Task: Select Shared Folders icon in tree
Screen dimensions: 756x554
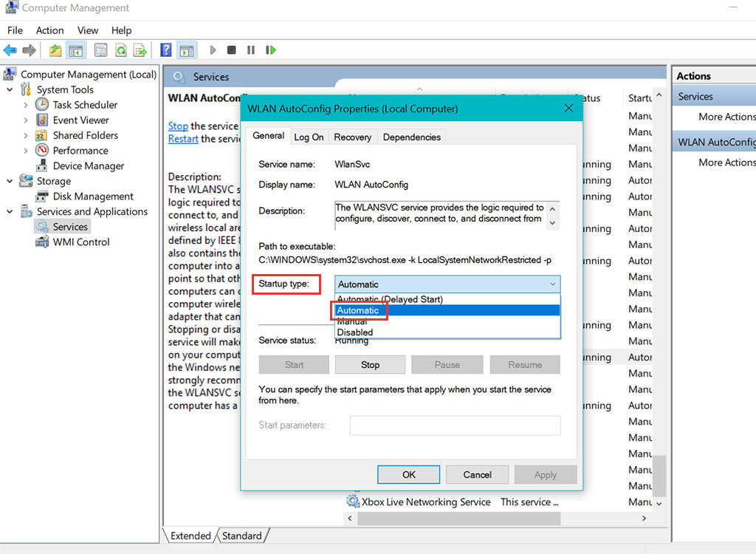Action: click(x=41, y=135)
